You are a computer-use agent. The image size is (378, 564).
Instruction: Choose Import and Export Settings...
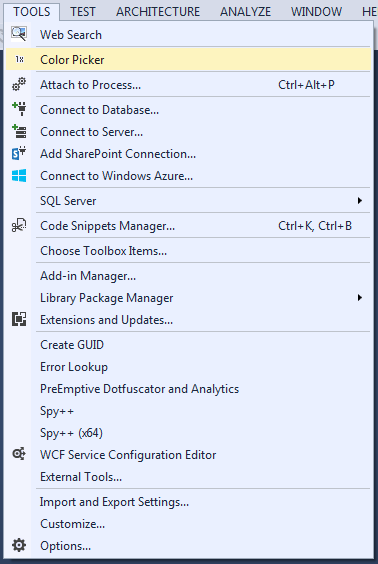click(188, 502)
